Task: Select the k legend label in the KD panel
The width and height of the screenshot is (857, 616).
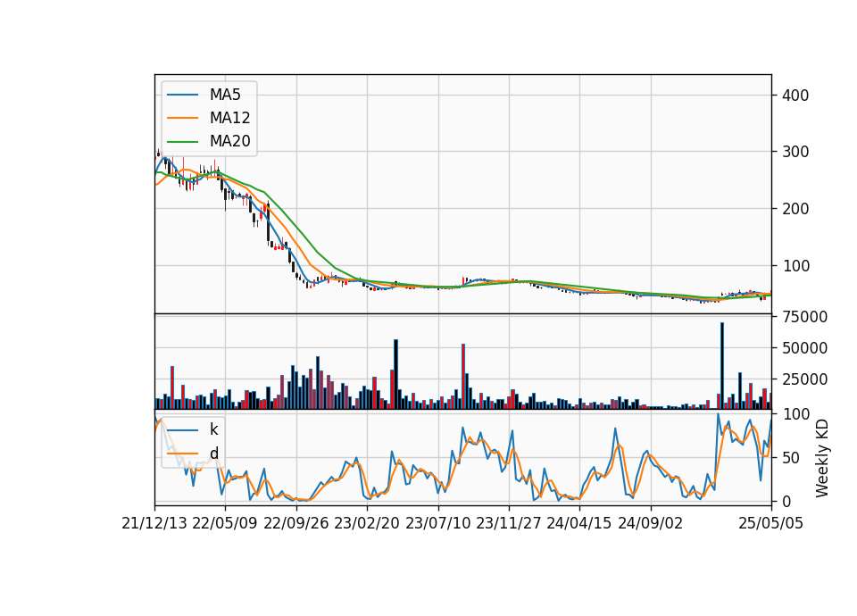Action: [213, 429]
